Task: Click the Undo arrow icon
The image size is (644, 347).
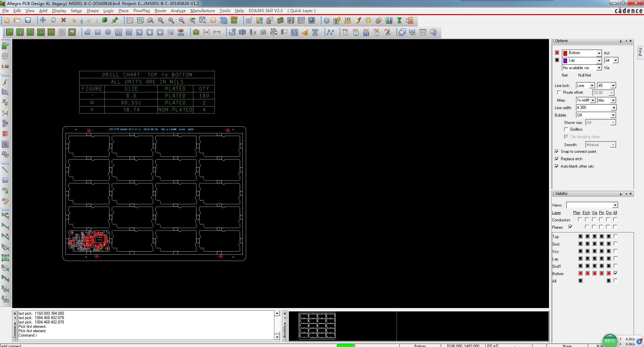Action: [x=74, y=20]
